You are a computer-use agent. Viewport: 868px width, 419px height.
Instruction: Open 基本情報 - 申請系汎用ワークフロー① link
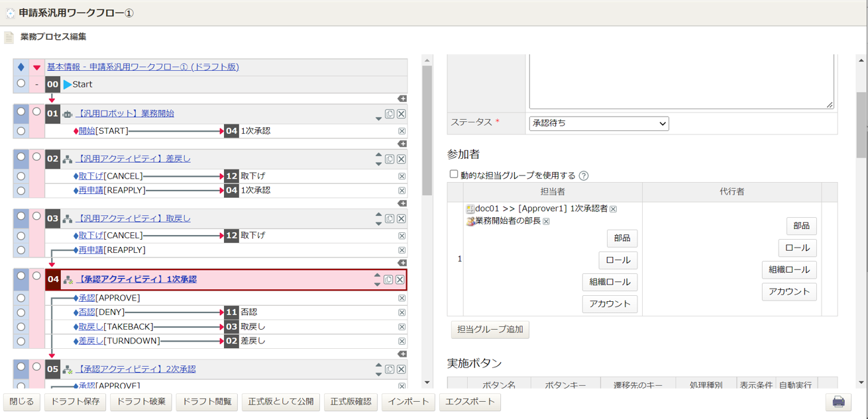pyautogui.click(x=143, y=67)
